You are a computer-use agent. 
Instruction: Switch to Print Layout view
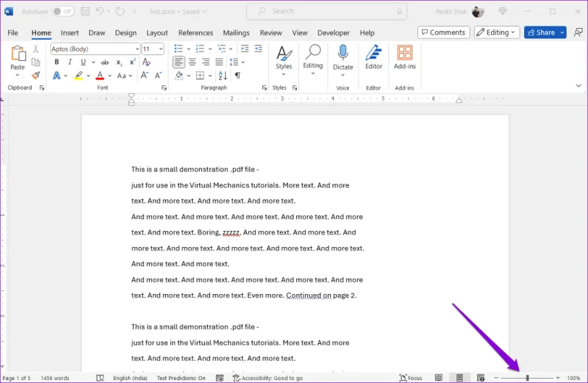click(459, 378)
